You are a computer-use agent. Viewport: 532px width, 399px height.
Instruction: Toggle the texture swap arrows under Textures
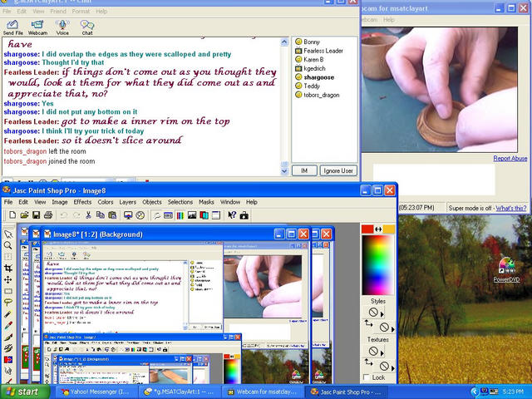(368, 362)
